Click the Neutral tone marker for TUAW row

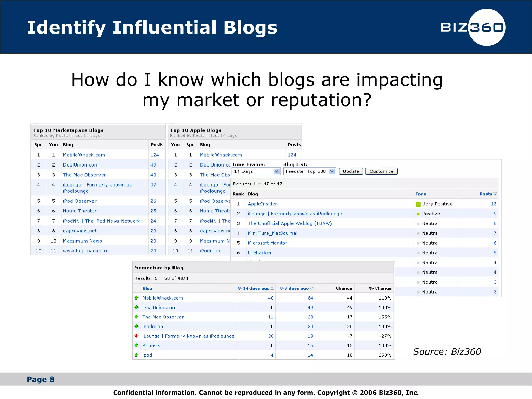click(x=418, y=224)
